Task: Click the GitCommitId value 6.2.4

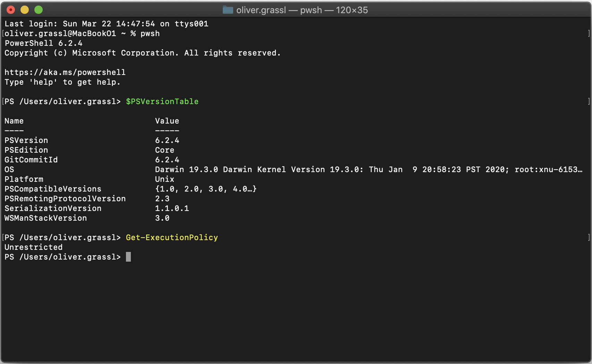Action: pyautogui.click(x=167, y=160)
